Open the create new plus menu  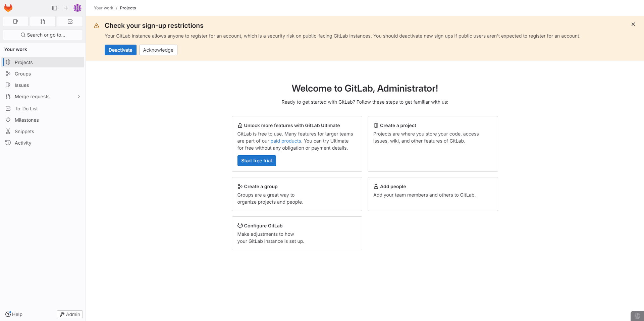[66, 8]
